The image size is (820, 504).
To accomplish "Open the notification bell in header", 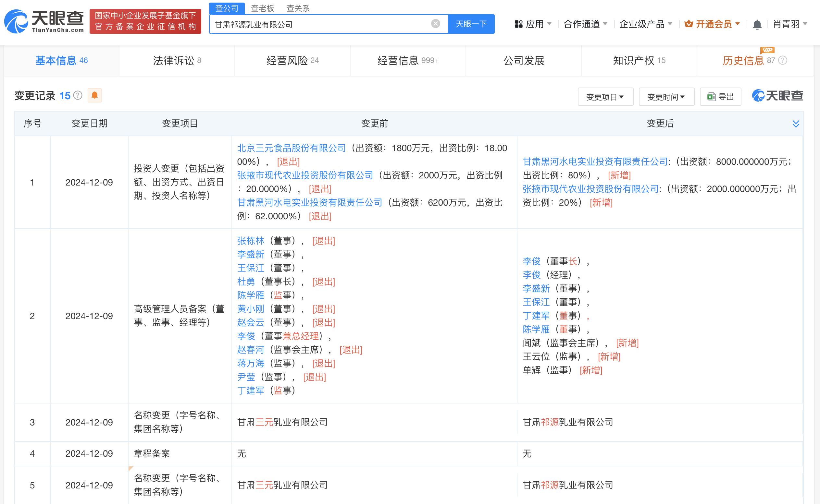I will click(757, 24).
